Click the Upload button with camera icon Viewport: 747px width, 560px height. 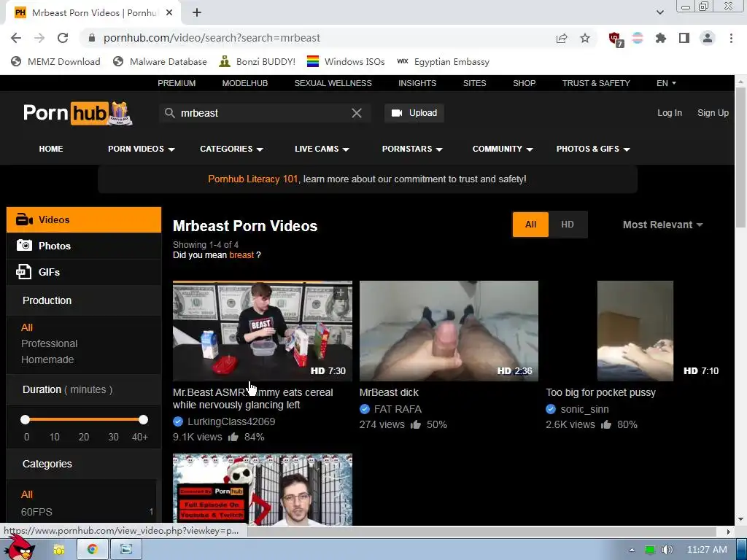[x=414, y=113]
